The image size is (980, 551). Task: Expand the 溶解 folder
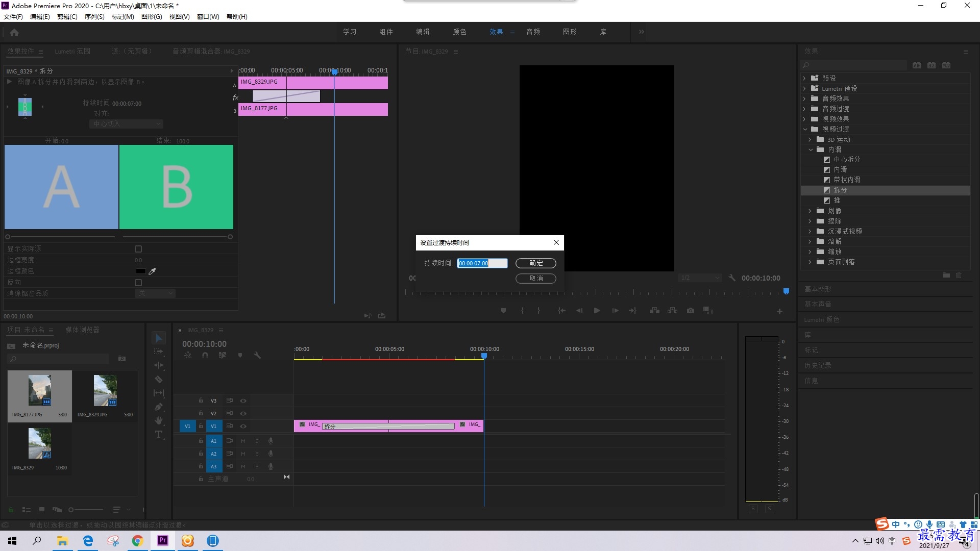pyautogui.click(x=810, y=241)
